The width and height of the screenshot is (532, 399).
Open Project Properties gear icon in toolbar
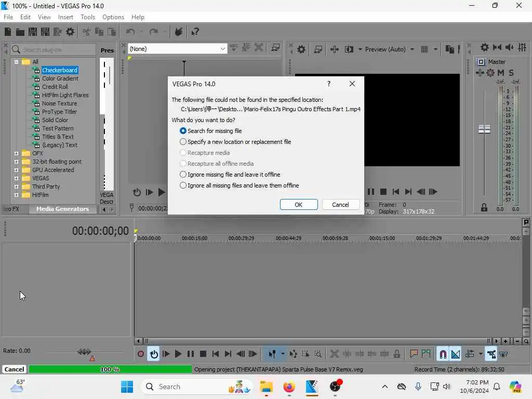pyautogui.click(x=70, y=32)
